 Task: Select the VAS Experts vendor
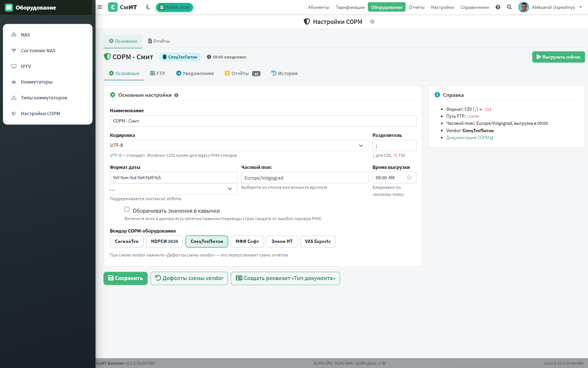coord(318,241)
